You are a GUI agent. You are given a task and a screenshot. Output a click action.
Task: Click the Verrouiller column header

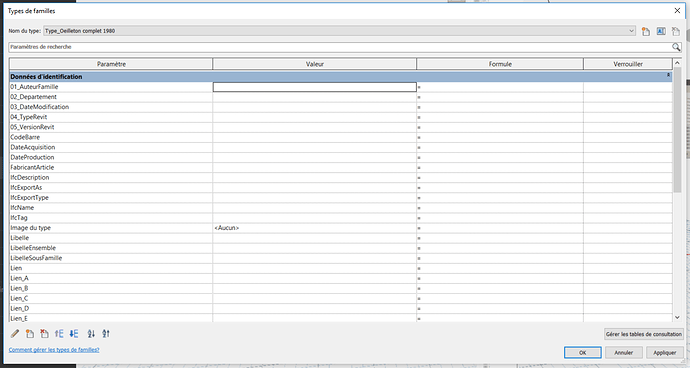click(x=628, y=64)
